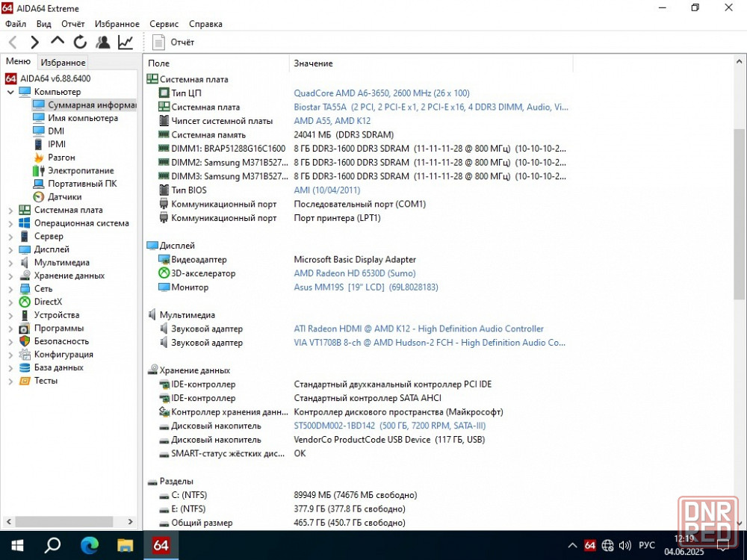The image size is (747, 560).
Task: Open the taskbar Search magnifier
Action: (52, 545)
